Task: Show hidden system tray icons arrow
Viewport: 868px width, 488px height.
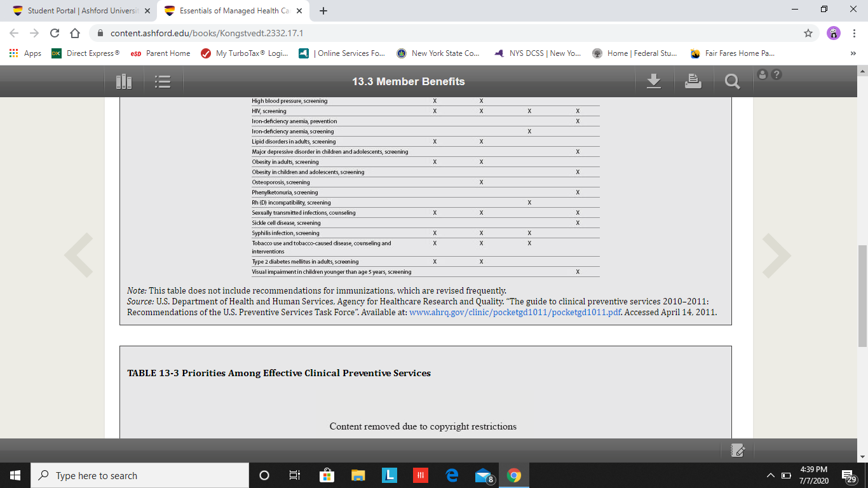Action: pos(770,475)
